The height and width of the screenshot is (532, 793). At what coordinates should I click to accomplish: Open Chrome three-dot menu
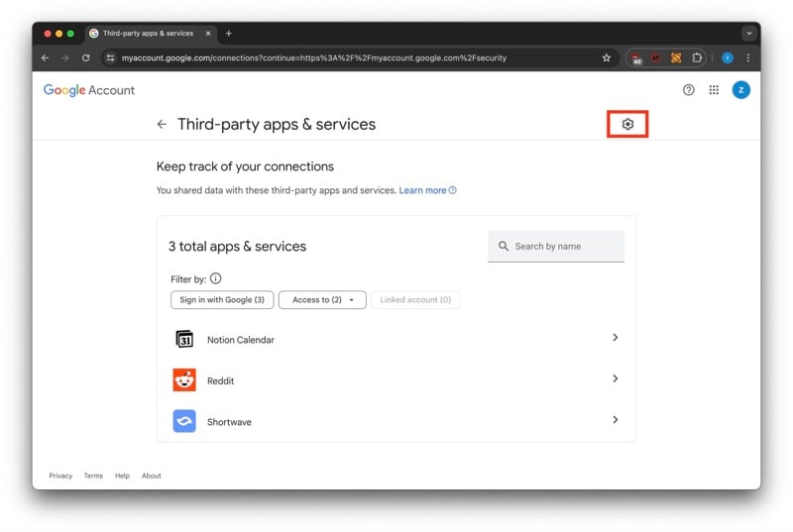[x=748, y=58]
